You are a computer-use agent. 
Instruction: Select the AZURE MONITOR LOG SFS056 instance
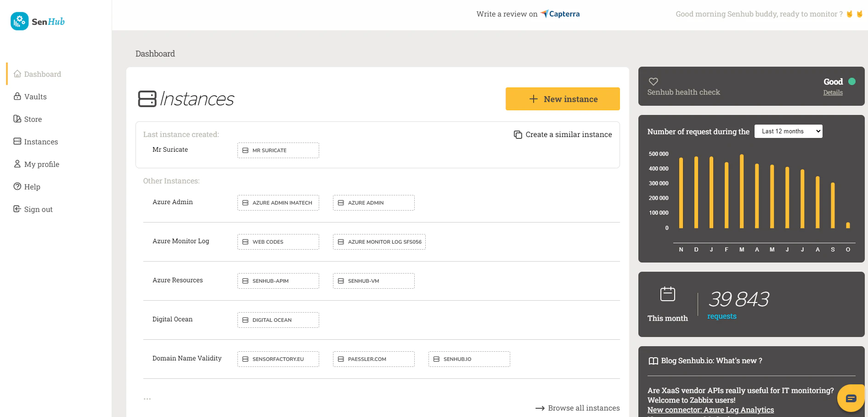point(379,241)
